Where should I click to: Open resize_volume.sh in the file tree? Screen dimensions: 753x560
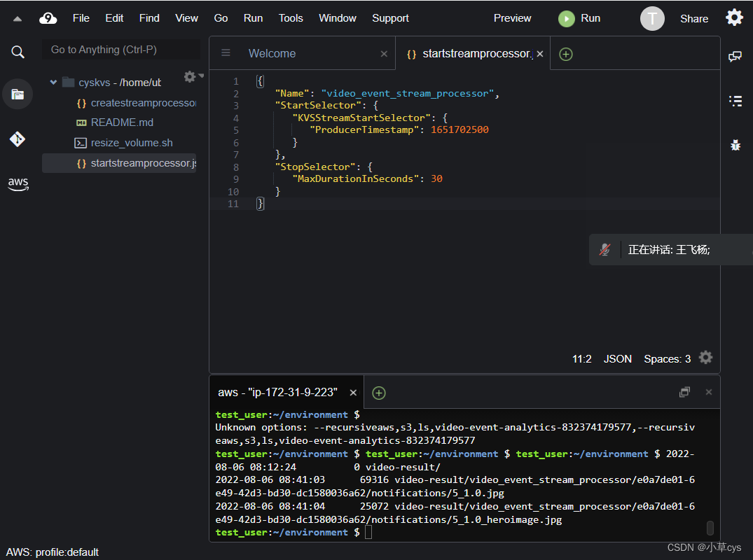pos(124,143)
